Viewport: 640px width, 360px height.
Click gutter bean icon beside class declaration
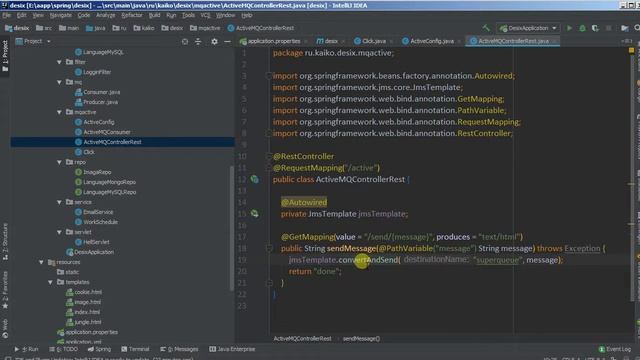coord(254,179)
